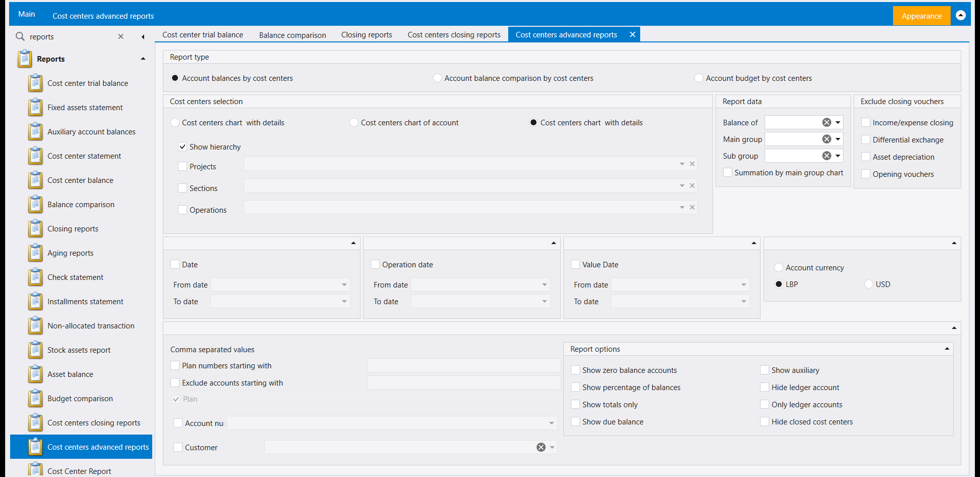
Task: Open the Date From date dropdown
Action: click(344, 284)
